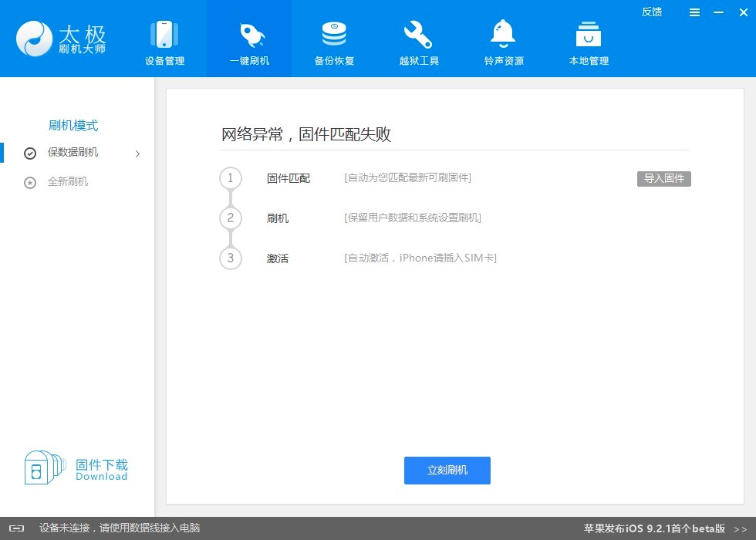The width and height of the screenshot is (756, 540).
Task: Expand the chevron beside 保数据刷机
Action: pos(137,154)
